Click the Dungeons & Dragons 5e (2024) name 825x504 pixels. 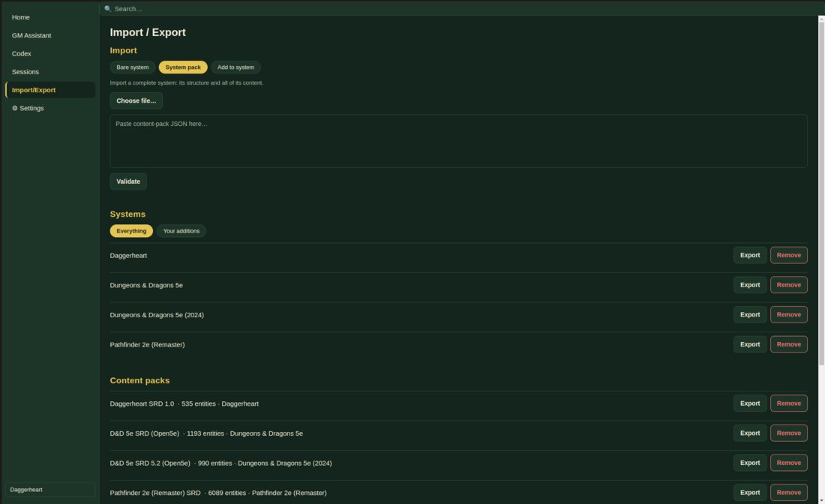[157, 314]
